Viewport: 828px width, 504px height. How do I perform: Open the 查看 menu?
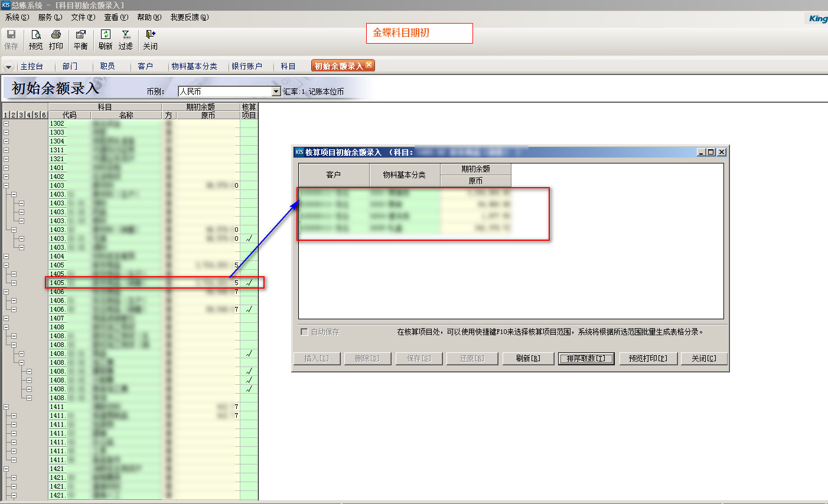click(x=116, y=17)
